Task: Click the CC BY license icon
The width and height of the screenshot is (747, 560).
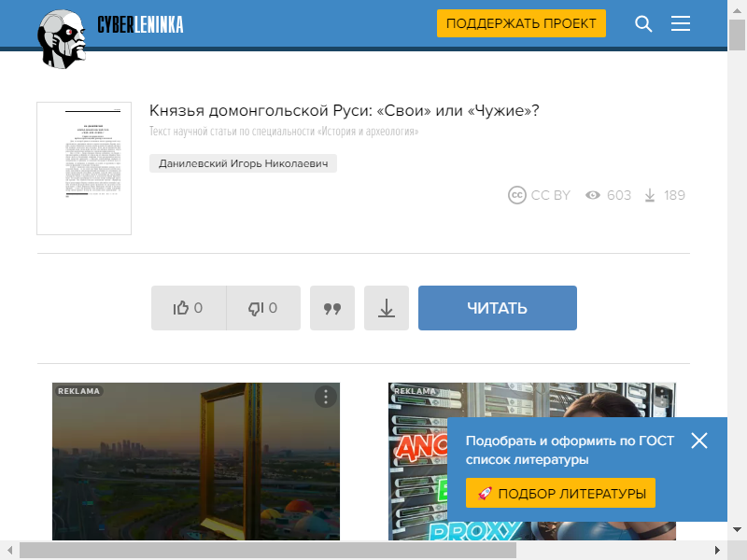Action: point(517,195)
